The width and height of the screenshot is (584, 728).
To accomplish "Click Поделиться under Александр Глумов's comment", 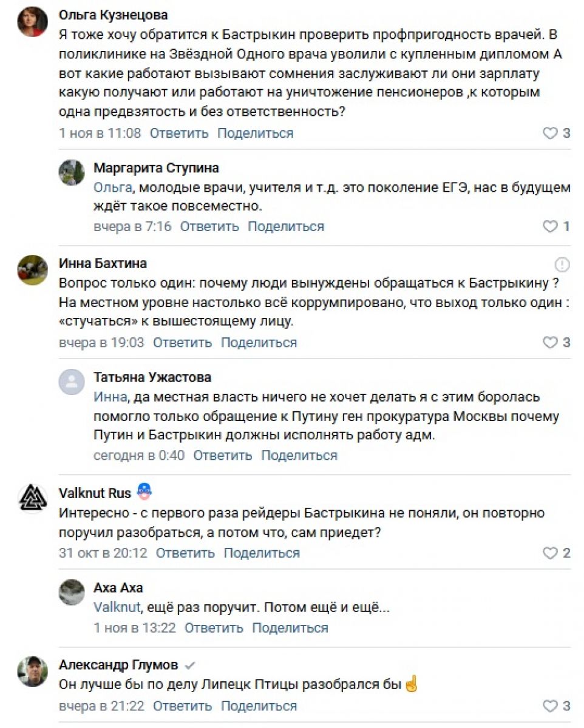I will pyautogui.click(x=259, y=706).
